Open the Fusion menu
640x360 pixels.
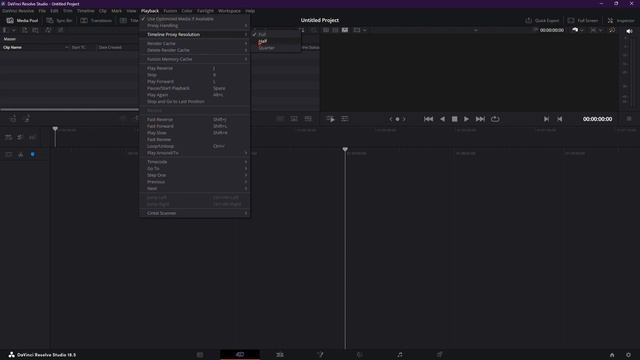tap(170, 11)
